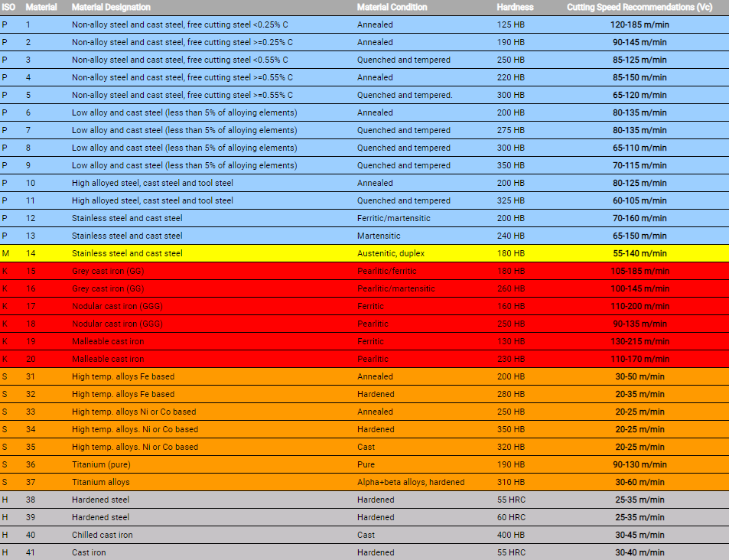
Task: Click the Hardness column header
Action: [x=515, y=7]
